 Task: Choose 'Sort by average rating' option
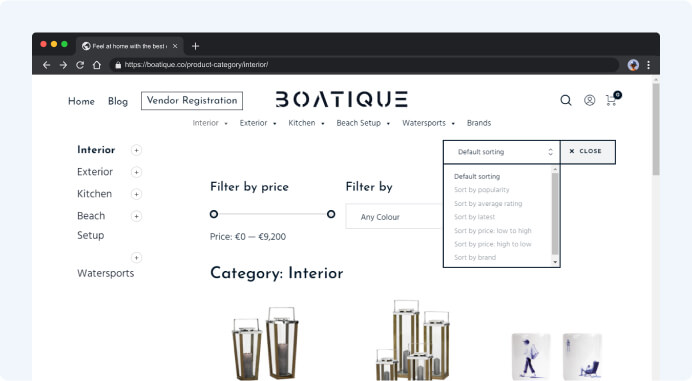coord(488,204)
